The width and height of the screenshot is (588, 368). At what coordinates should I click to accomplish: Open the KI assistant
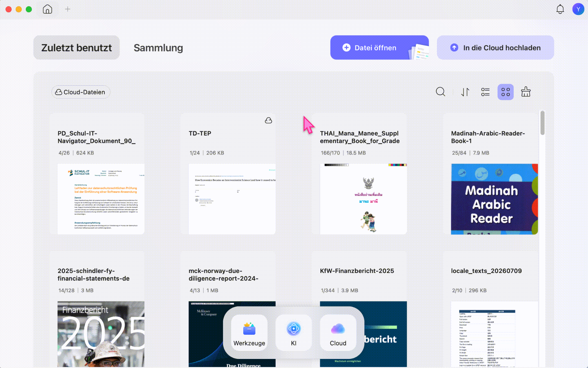coord(293,332)
